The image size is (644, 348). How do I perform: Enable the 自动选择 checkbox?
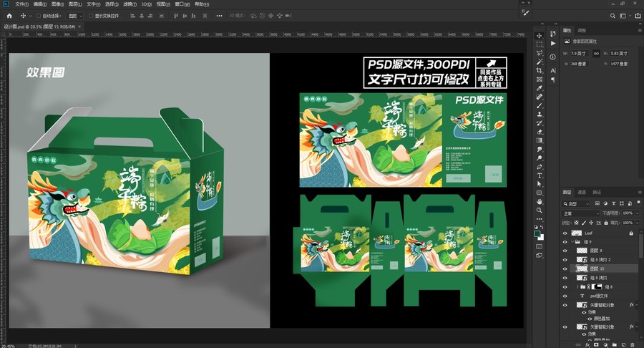39,16
